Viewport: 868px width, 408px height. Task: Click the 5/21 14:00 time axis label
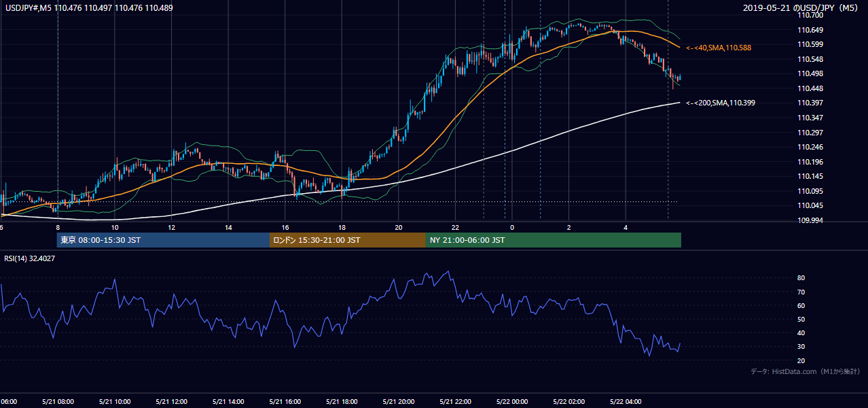(228, 401)
